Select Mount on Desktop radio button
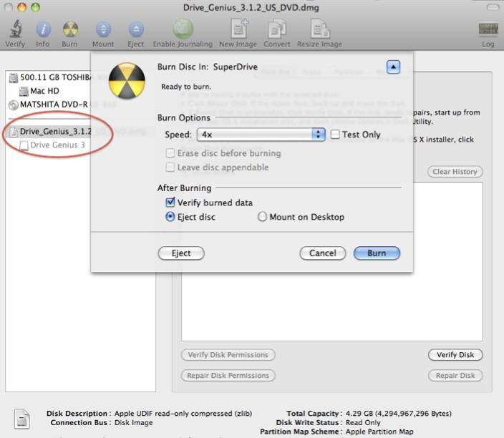Screen dimensions: 504x438 click(262, 217)
